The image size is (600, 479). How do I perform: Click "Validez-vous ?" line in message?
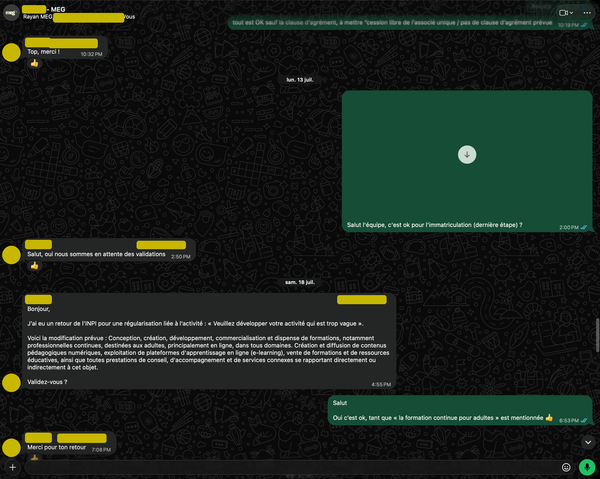(47, 382)
